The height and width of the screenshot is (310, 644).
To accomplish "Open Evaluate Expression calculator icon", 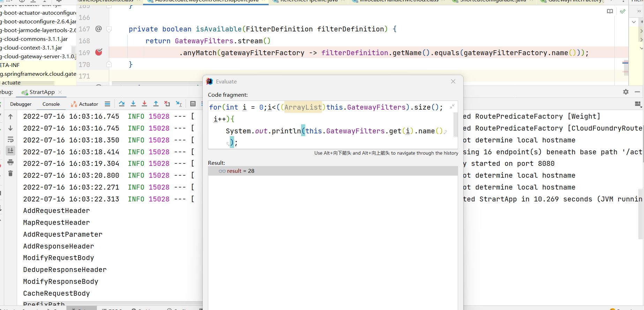I will (x=193, y=104).
